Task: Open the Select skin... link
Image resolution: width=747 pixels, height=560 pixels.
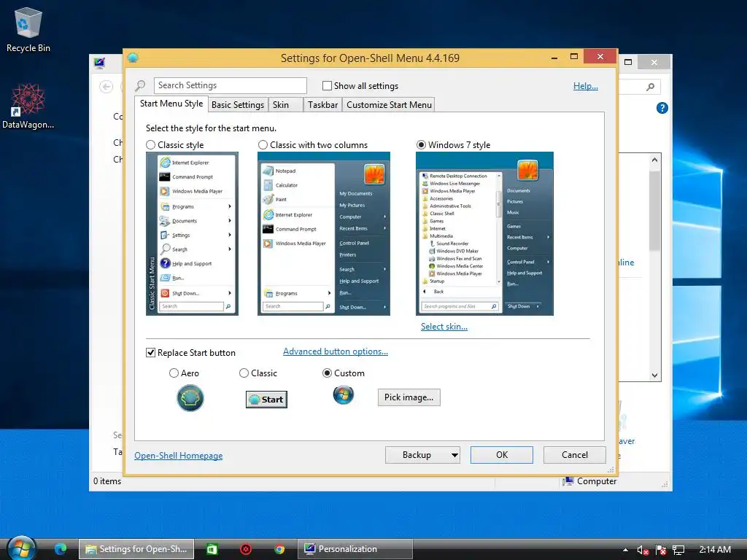Action: point(444,327)
